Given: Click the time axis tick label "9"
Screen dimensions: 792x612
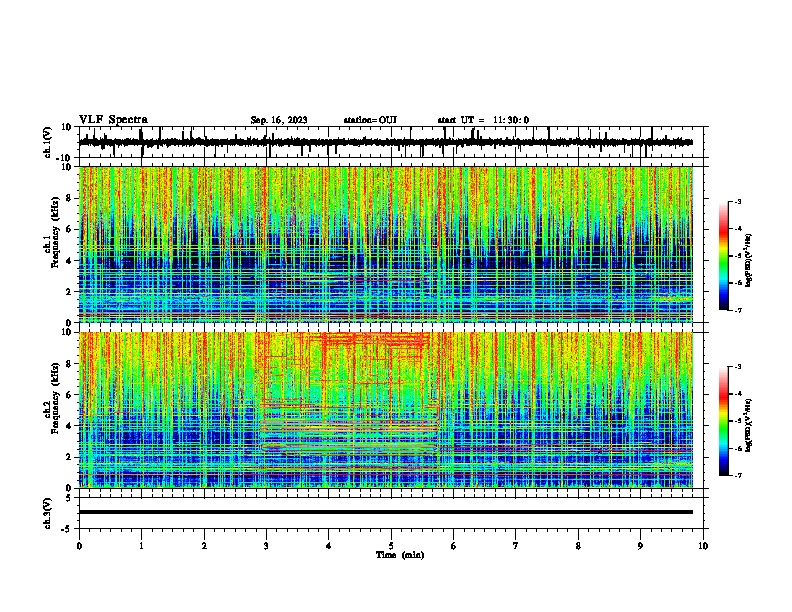Looking at the screenshot, I should tap(640, 546).
